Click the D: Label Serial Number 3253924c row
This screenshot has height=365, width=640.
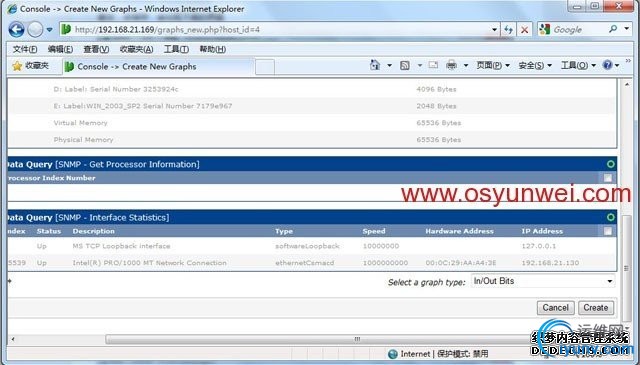(312, 89)
